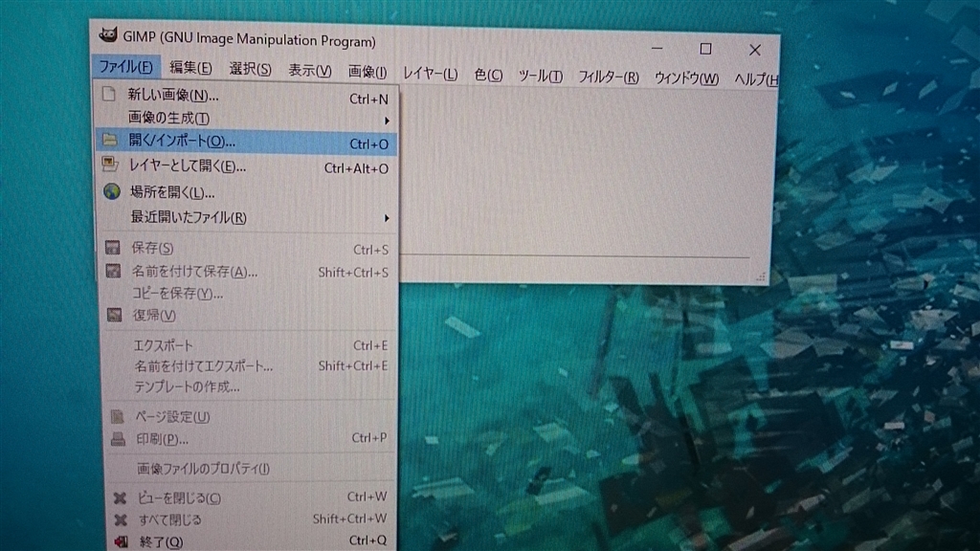980x551 pixels.
Task: Click the window resize grip corner
Action: click(761, 277)
